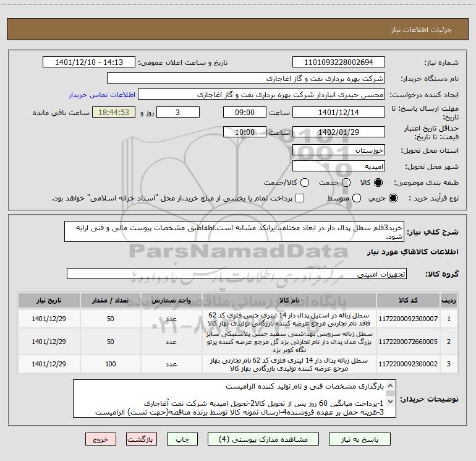
Task: Click the 10:00 validity hour field
Action: click(x=245, y=132)
